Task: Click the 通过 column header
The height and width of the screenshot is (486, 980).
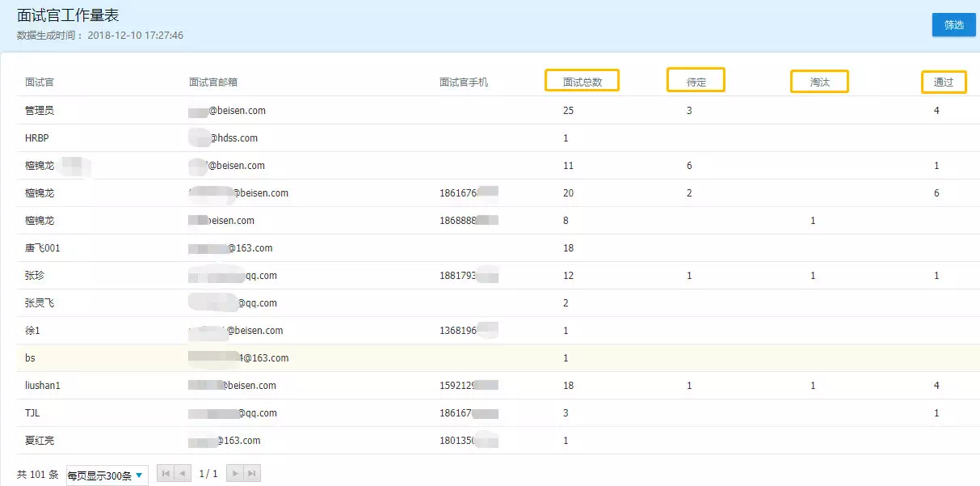Action: (x=943, y=82)
